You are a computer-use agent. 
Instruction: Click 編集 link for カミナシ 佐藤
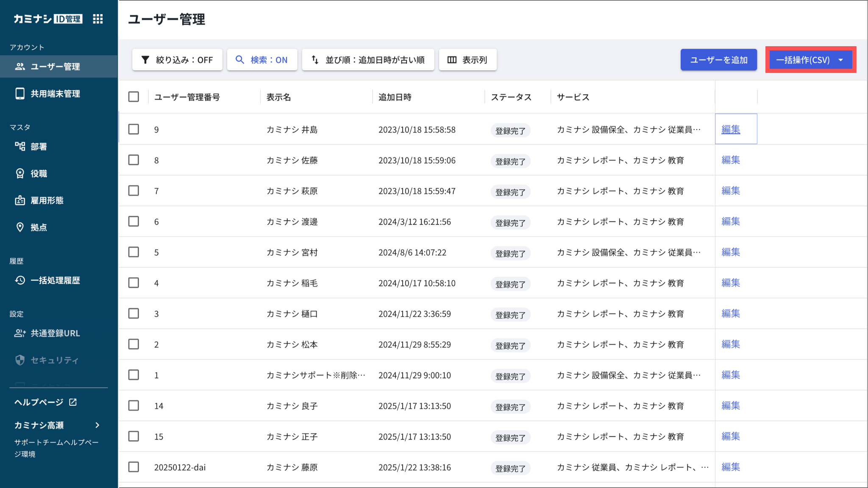pyautogui.click(x=731, y=160)
